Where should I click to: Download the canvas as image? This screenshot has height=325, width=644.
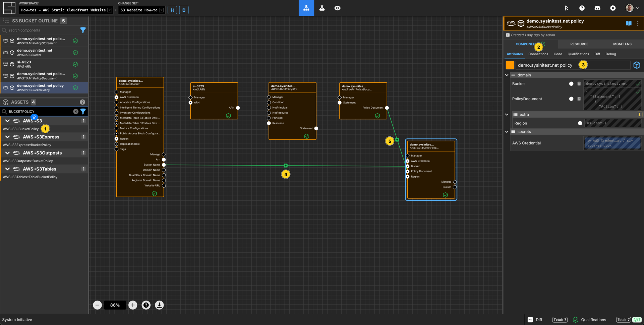(x=159, y=305)
